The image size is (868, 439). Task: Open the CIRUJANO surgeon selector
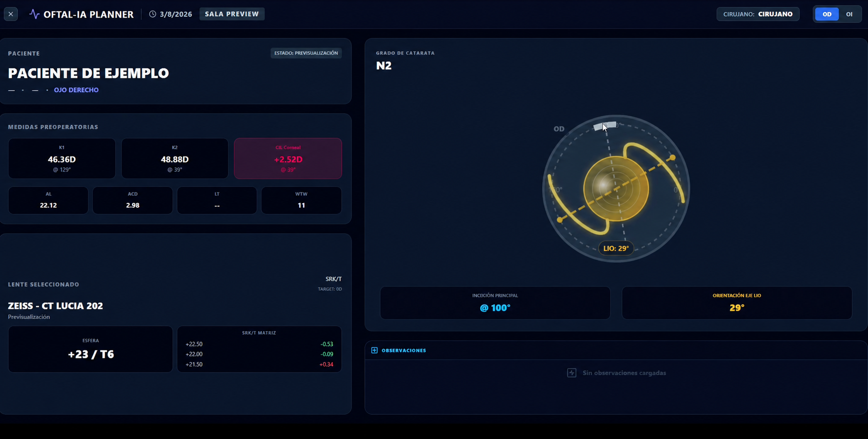[x=758, y=14]
